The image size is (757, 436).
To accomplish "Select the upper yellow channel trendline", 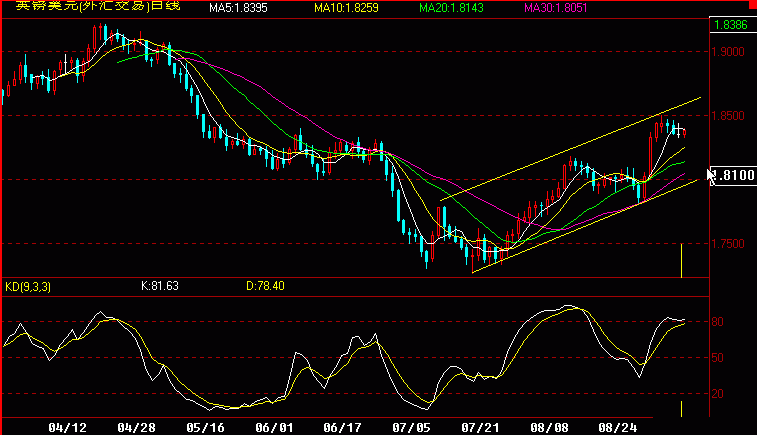I will (x=570, y=149).
